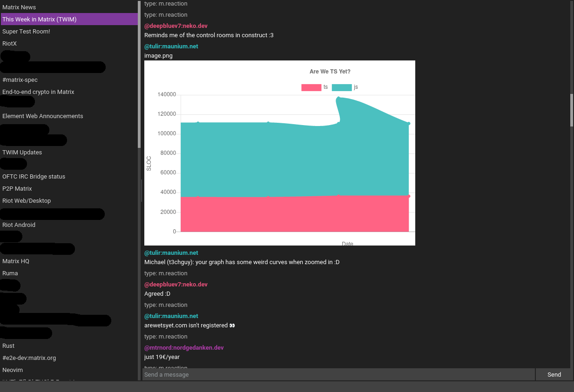
Task: Open Super Test Room! in room list
Action: 26,32
